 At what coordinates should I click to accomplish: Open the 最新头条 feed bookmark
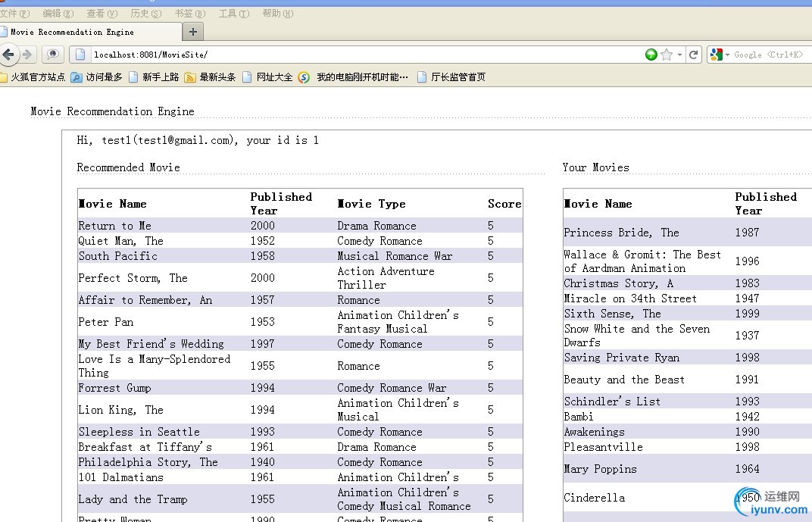[211, 77]
